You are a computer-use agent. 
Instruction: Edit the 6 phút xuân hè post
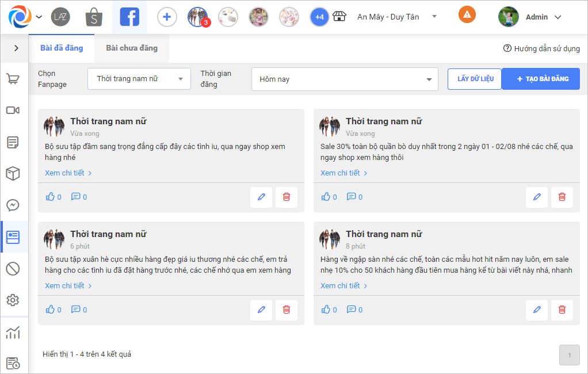(261, 310)
